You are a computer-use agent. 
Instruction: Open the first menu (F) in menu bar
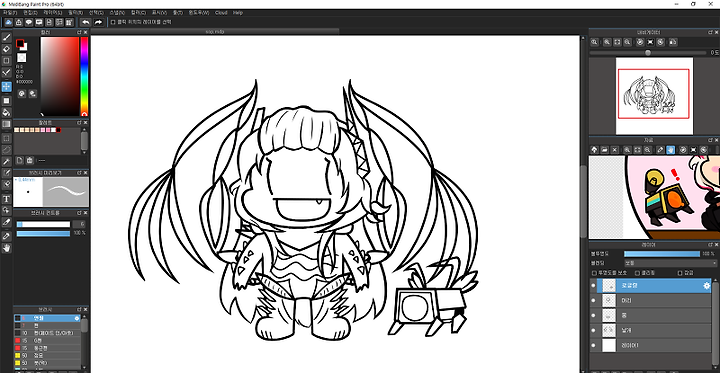click(10, 13)
